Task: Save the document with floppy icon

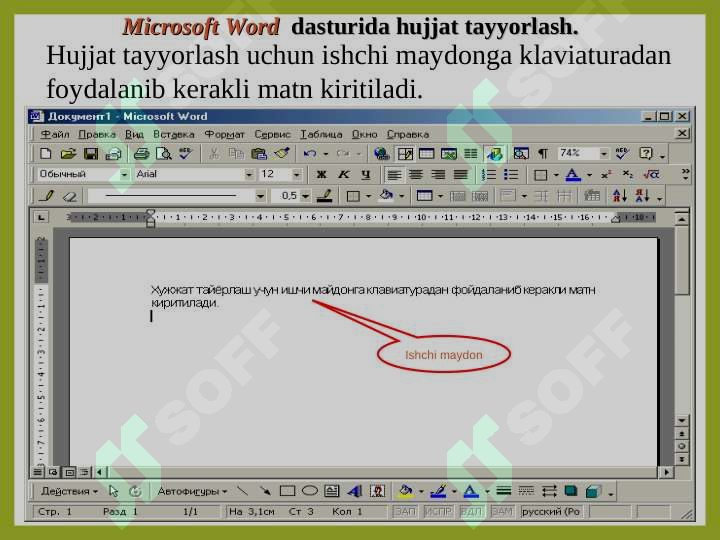Action: [x=90, y=153]
